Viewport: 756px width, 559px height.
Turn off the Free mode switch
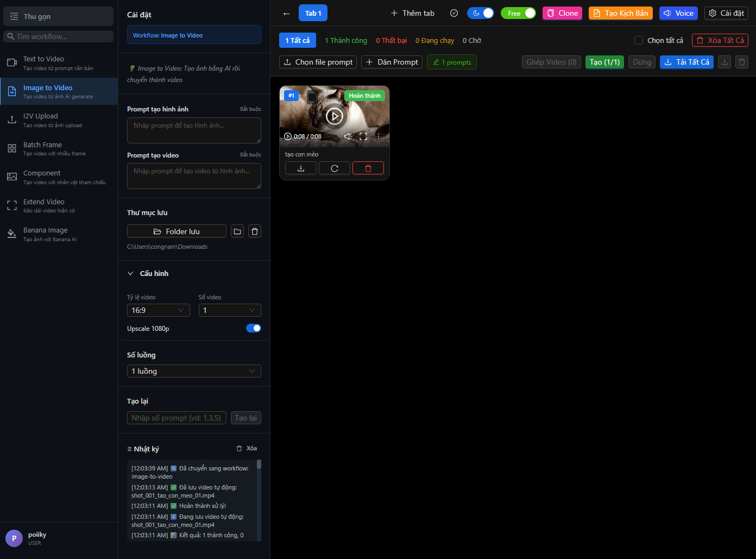518,13
